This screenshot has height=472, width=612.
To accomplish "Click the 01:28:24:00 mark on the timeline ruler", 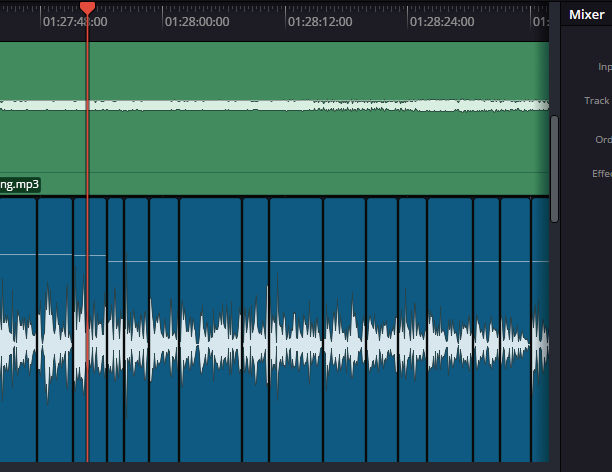I will click(x=442, y=22).
